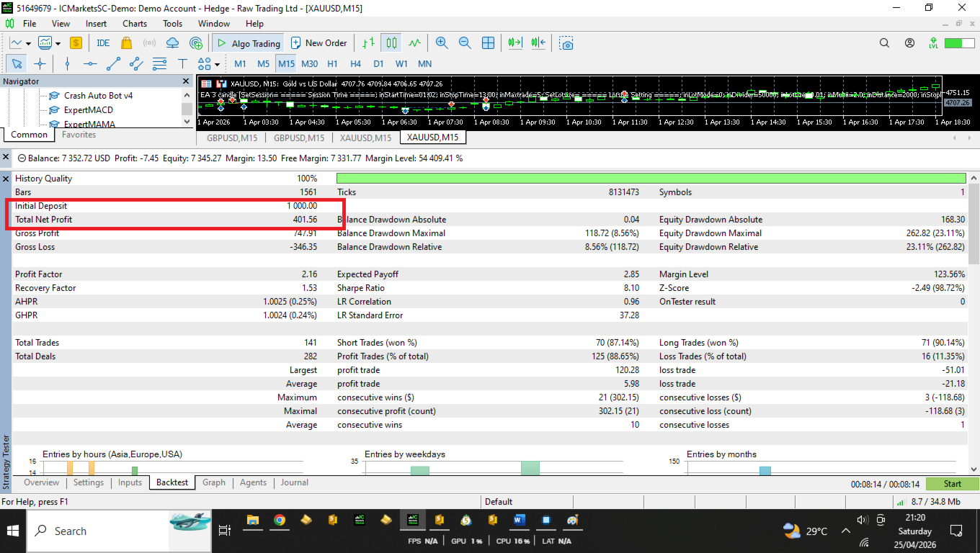Viewport: 980px width, 553px height.
Task: Select the horizontal line drawing tool
Action: 90,63
